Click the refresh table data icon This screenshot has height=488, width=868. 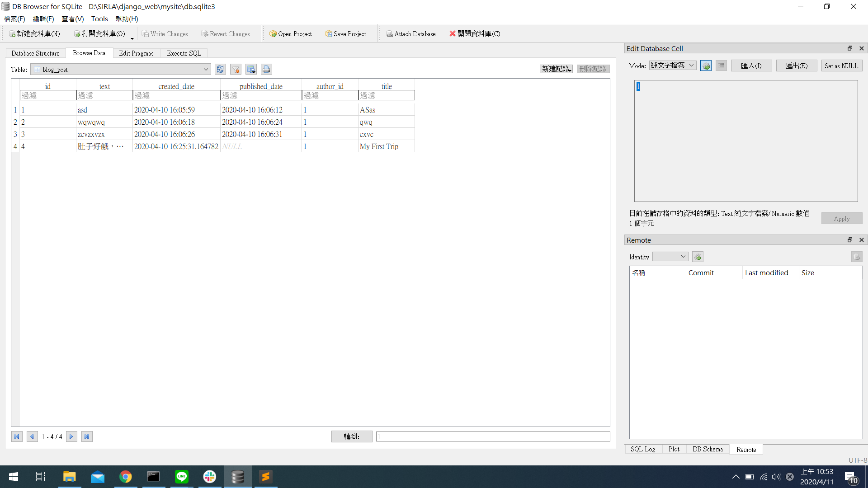[220, 69]
